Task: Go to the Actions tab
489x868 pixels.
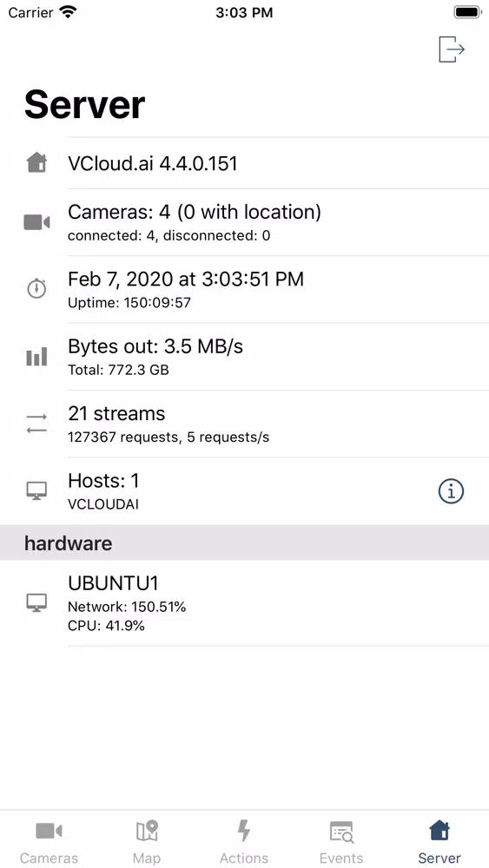Action: coord(244,841)
